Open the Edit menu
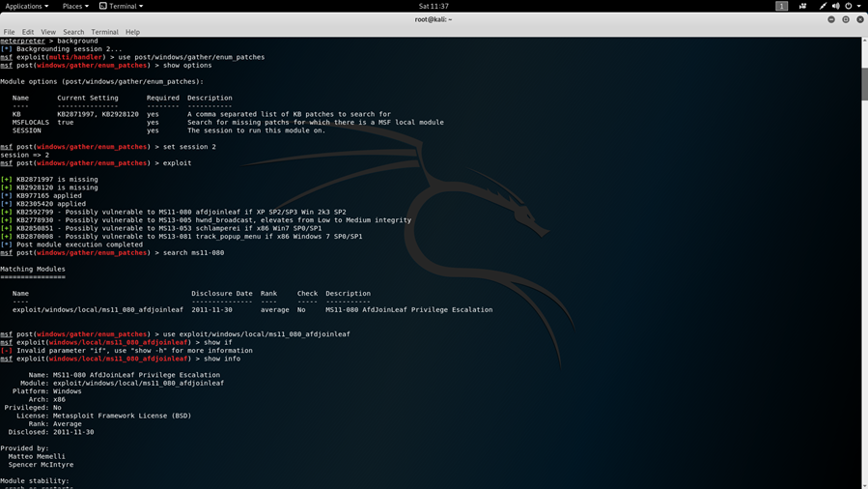This screenshot has width=868, height=489. click(28, 32)
